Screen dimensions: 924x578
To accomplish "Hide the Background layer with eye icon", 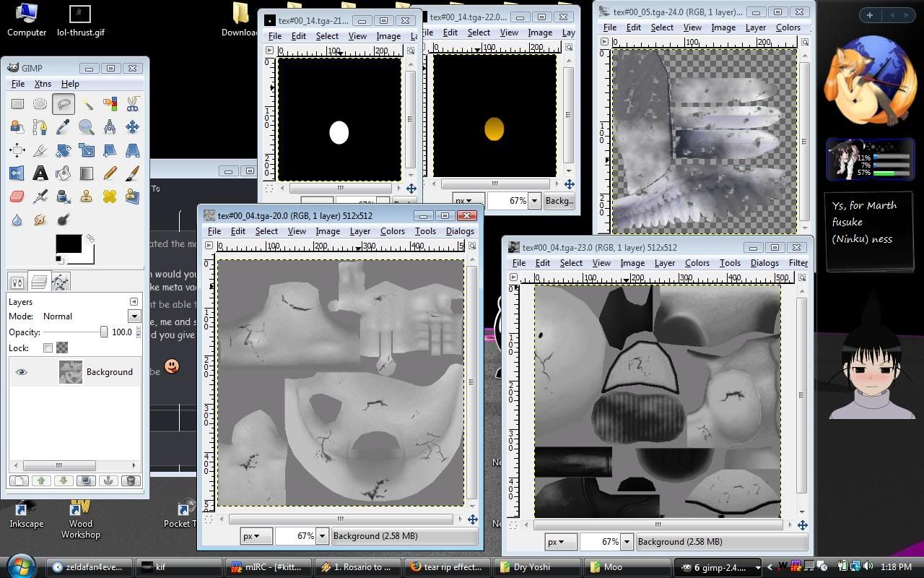I will click(22, 372).
